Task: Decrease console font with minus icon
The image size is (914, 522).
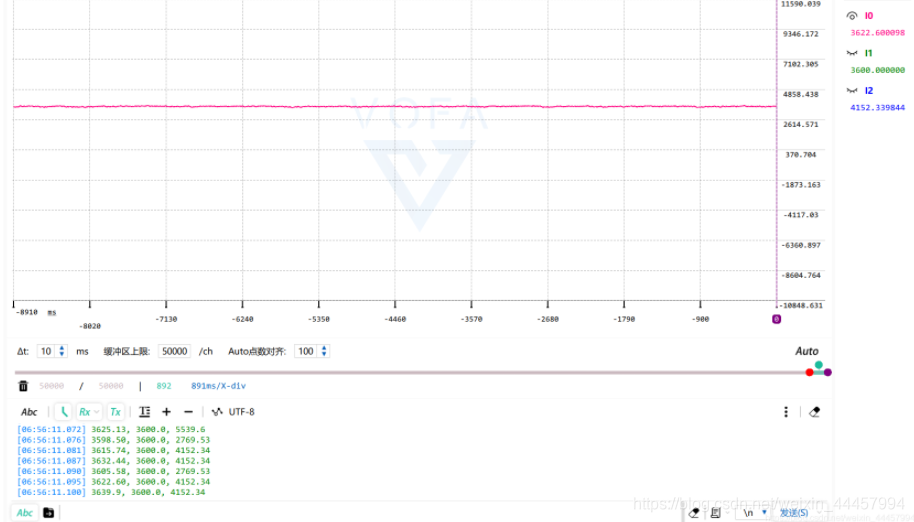Action: 188,412
